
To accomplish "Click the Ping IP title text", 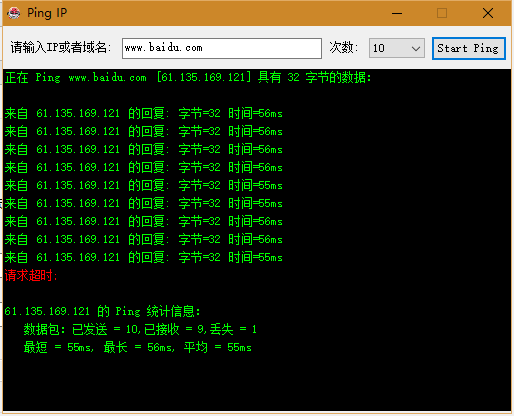I will pos(47,13).
